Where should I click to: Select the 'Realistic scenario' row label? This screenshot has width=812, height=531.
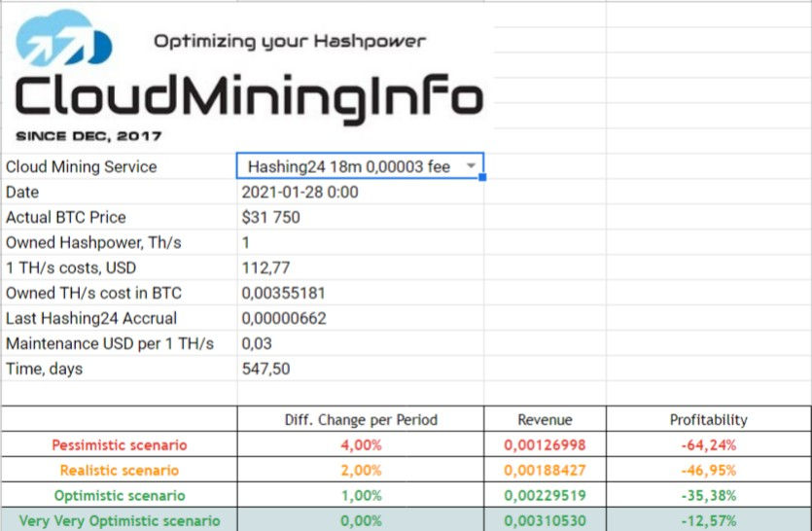[120, 471]
